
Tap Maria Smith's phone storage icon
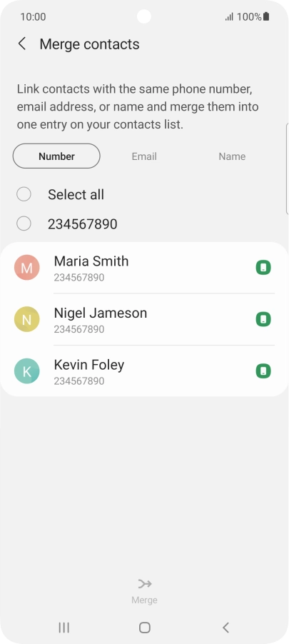click(263, 267)
